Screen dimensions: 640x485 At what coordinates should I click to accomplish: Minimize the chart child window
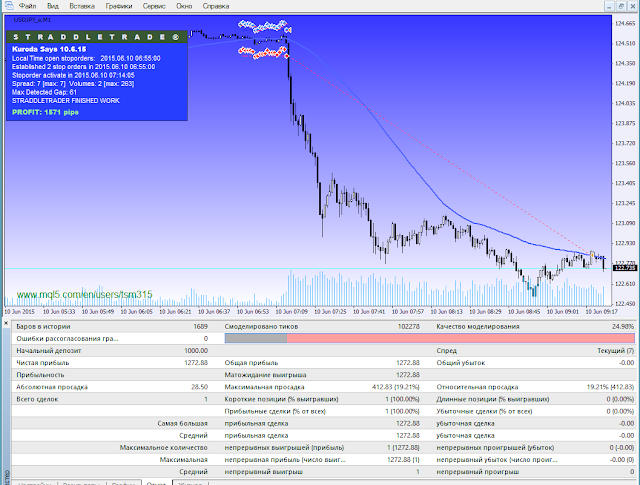click(x=609, y=6)
